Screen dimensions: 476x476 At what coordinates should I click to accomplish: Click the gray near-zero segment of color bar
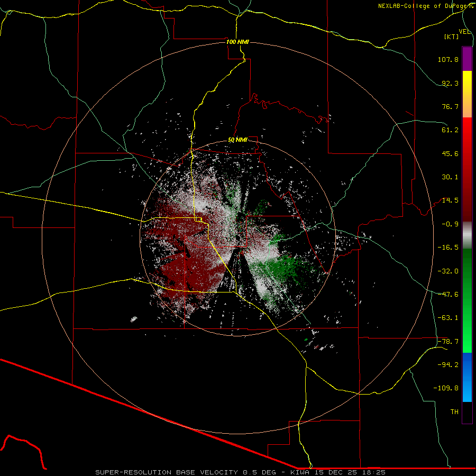(467, 235)
